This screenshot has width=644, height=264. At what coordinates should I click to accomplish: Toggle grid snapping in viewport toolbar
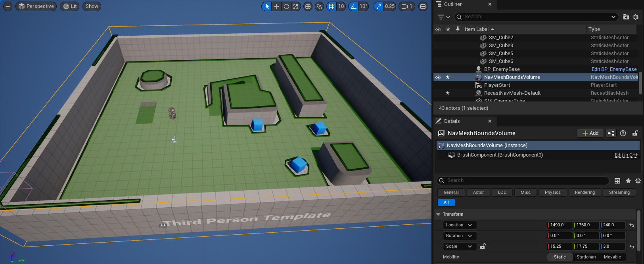tap(332, 6)
